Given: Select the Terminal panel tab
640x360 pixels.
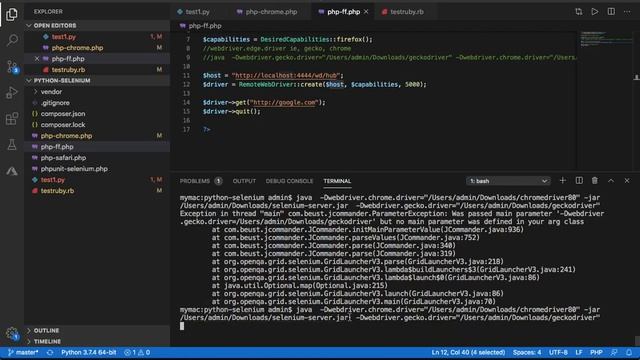Looking at the screenshot, I should click(x=337, y=181).
